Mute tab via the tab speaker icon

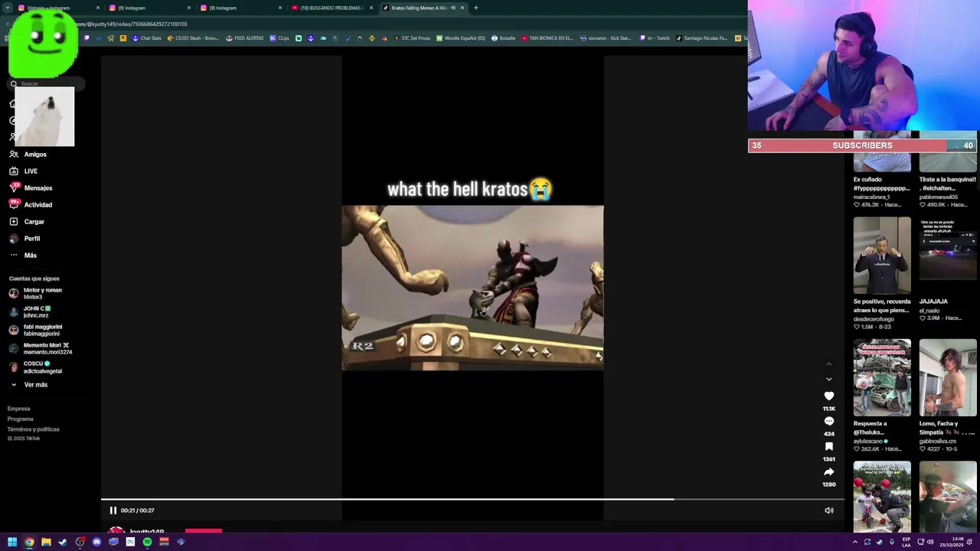click(x=453, y=8)
